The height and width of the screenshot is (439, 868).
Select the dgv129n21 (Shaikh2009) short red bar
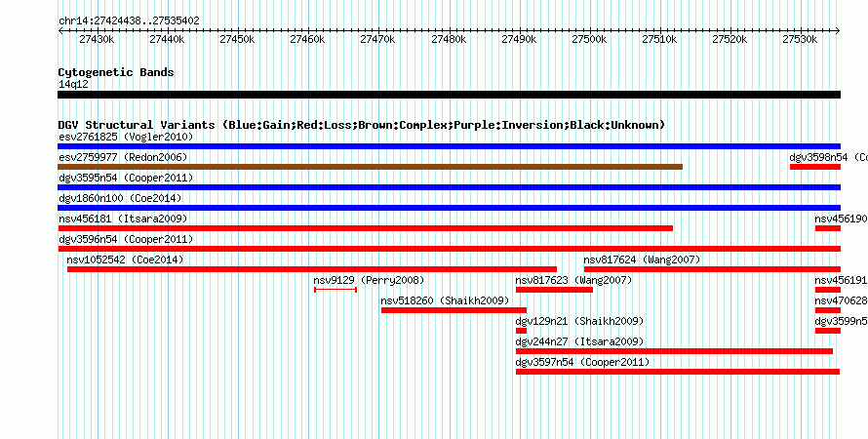pyautogui.click(x=521, y=331)
